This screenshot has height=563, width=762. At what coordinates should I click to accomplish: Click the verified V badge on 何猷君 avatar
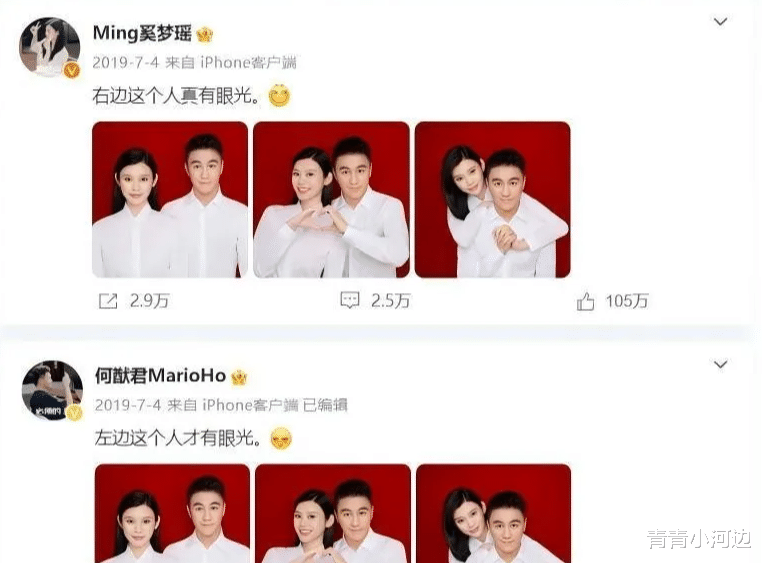[x=74, y=413]
